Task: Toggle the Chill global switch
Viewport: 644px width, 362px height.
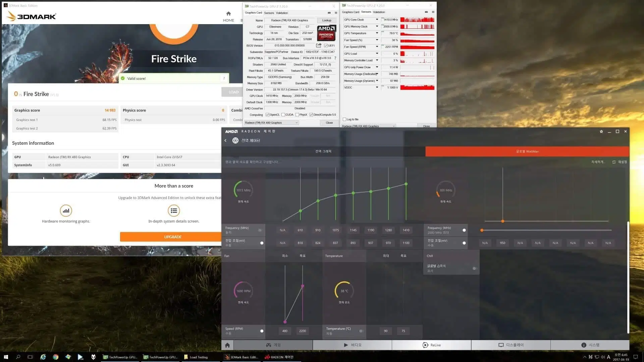Action: click(474, 268)
